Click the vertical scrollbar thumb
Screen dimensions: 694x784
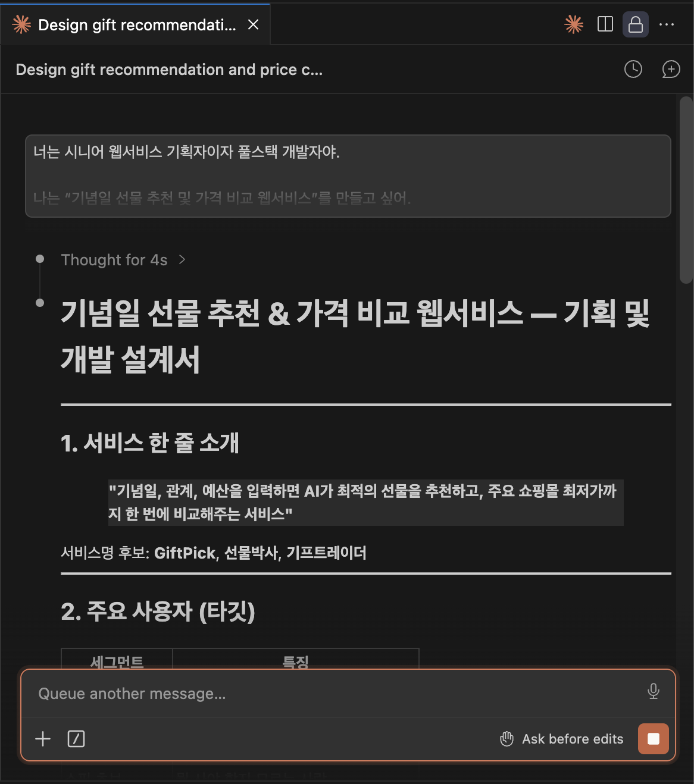click(x=686, y=190)
